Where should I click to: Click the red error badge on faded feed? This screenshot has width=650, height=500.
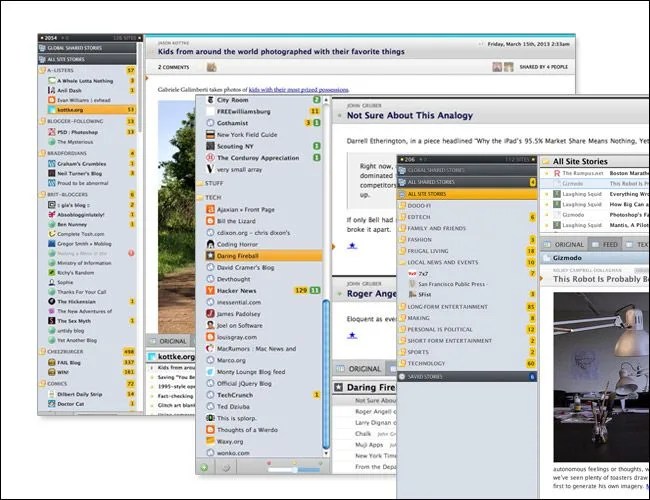tap(131, 253)
